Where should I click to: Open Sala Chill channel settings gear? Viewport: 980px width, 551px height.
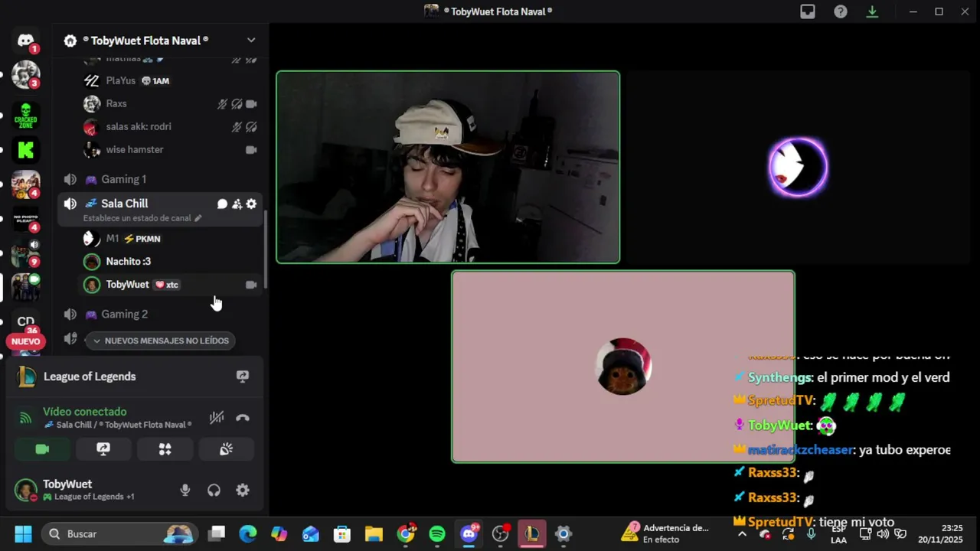251,204
